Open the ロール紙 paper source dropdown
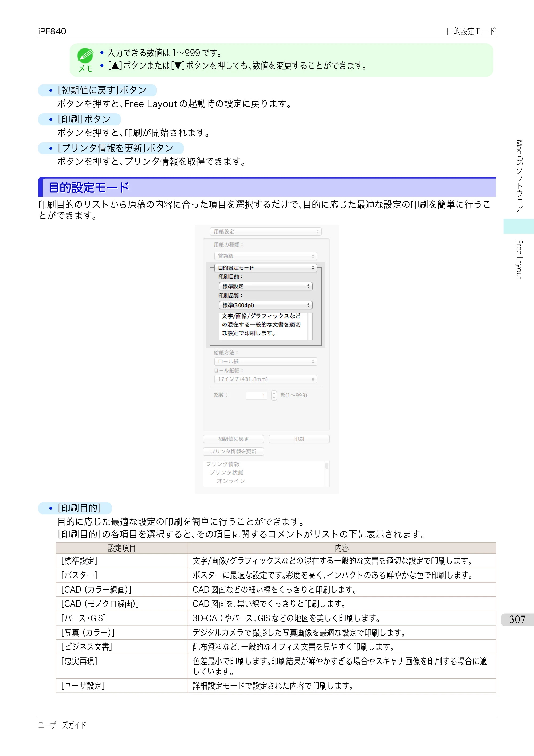 [x=265, y=362]
